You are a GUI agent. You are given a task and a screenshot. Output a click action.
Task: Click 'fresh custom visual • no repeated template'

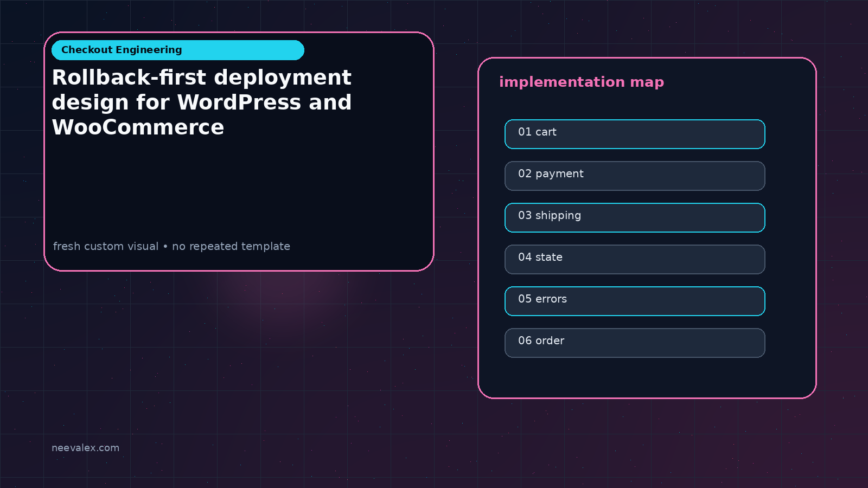pos(171,246)
